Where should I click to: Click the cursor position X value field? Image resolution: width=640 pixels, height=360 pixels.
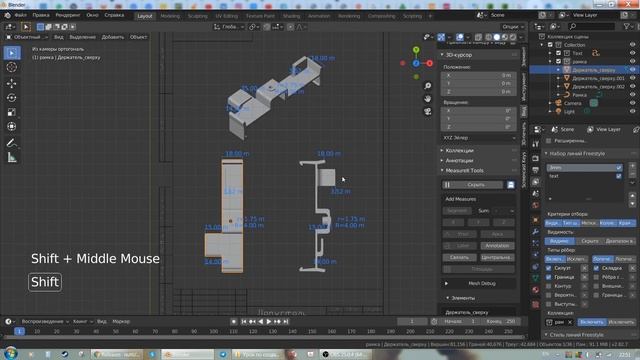478,76
